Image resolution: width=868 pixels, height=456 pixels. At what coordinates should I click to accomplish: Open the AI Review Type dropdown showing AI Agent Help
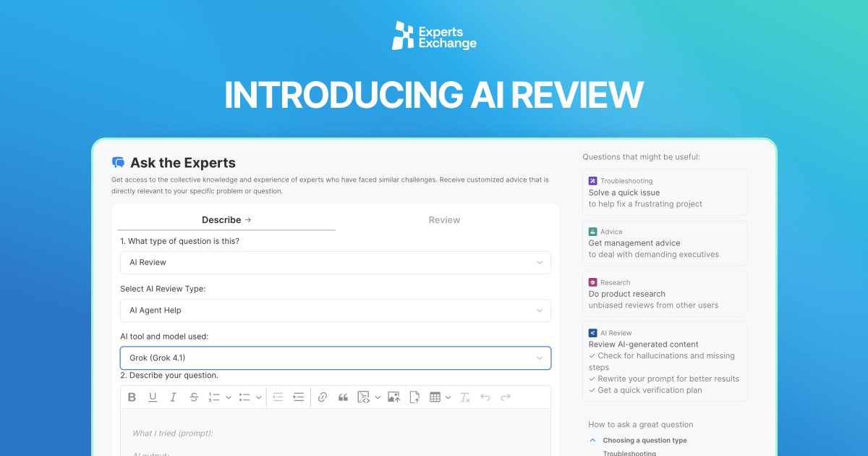[x=336, y=311]
